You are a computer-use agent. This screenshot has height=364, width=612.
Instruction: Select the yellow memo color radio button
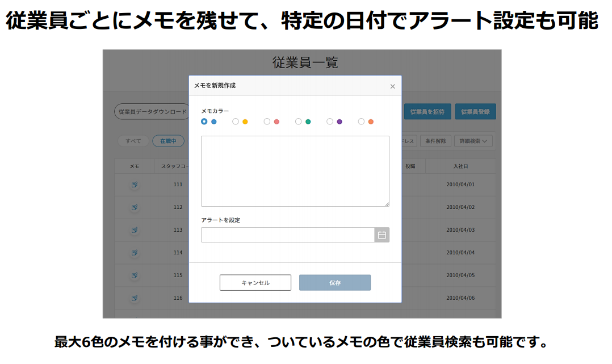[x=236, y=122]
